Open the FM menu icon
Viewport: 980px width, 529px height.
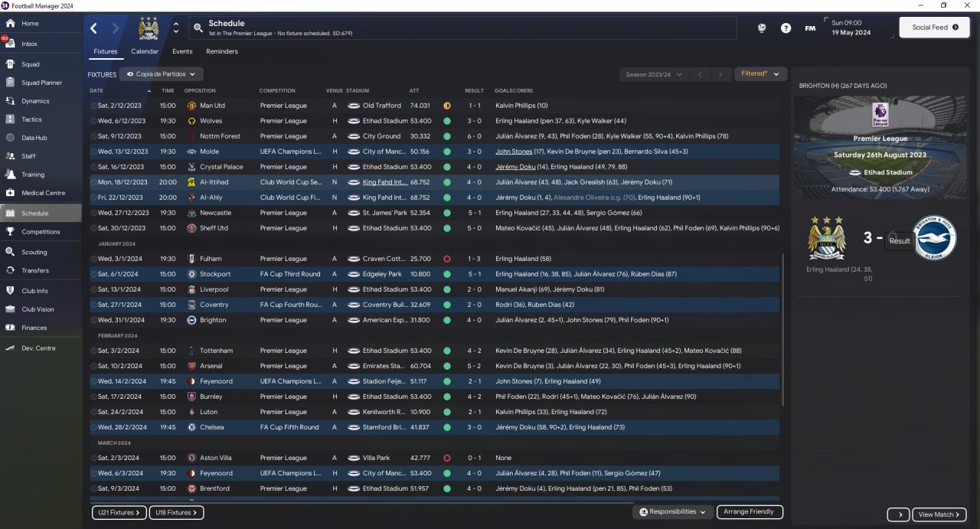point(810,28)
